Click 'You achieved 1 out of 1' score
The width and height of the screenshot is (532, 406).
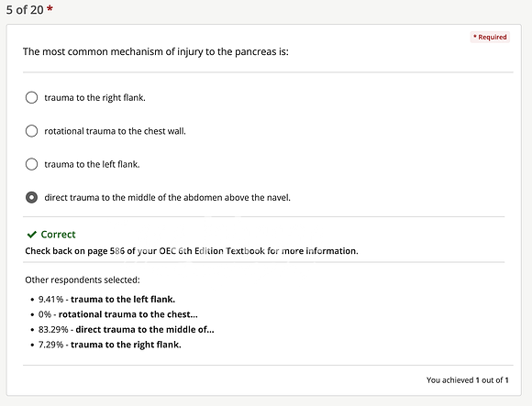(x=468, y=380)
